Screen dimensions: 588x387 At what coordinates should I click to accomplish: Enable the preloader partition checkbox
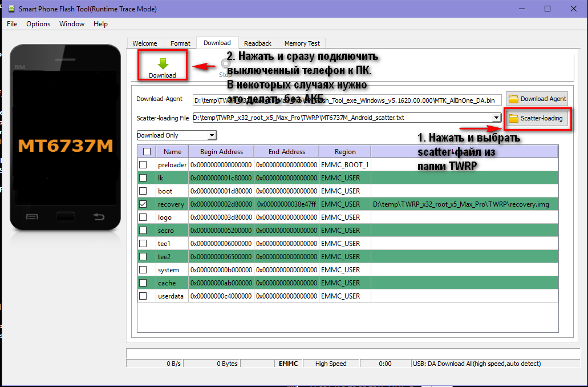[x=143, y=165]
